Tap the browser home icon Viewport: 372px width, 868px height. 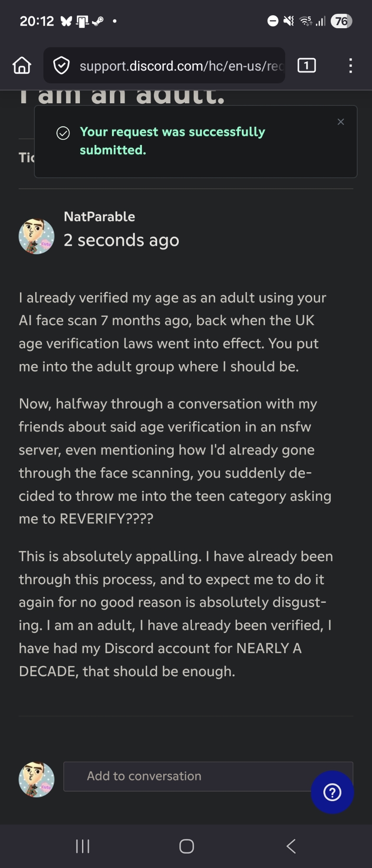click(22, 66)
